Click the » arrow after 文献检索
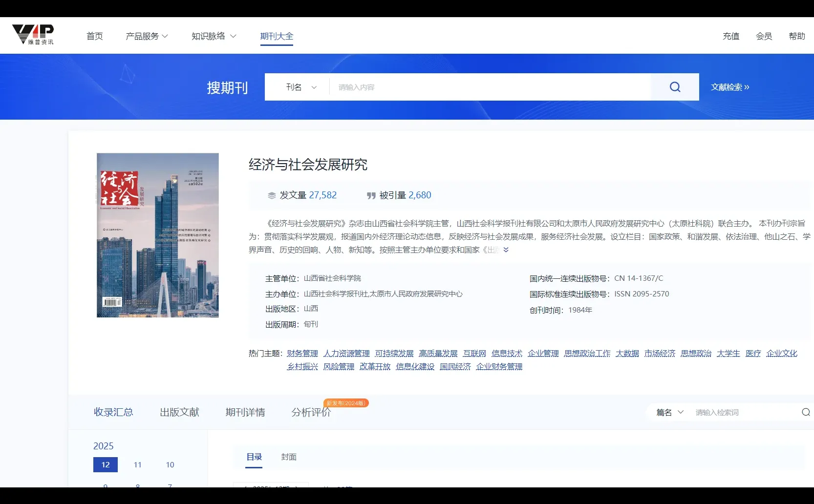Screen dimensions: 814x504 click(747, 86)
